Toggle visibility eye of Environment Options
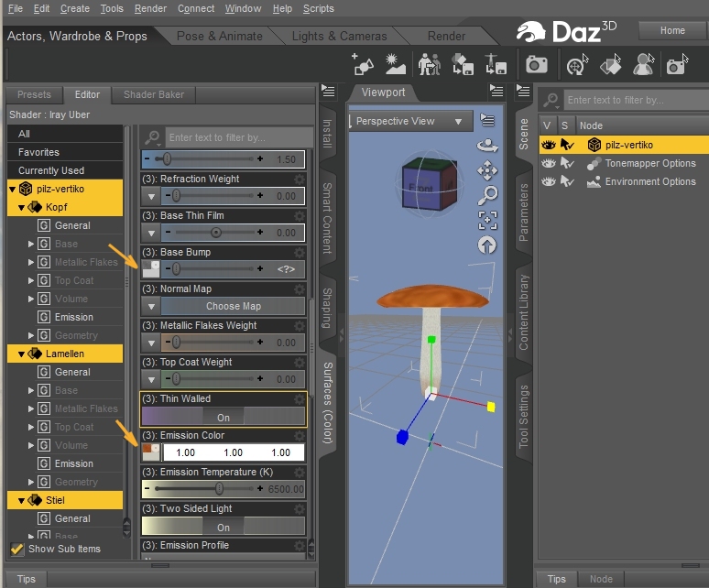709x588 pixels. pyautogui.click(x=549, y=181)
